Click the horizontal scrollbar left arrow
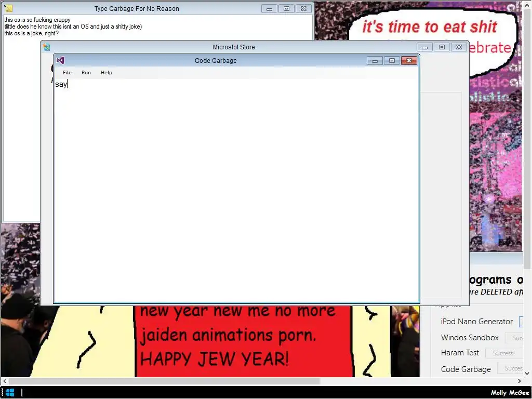The image size is (532, 399). pyautogui.click(x=4, y=381)
